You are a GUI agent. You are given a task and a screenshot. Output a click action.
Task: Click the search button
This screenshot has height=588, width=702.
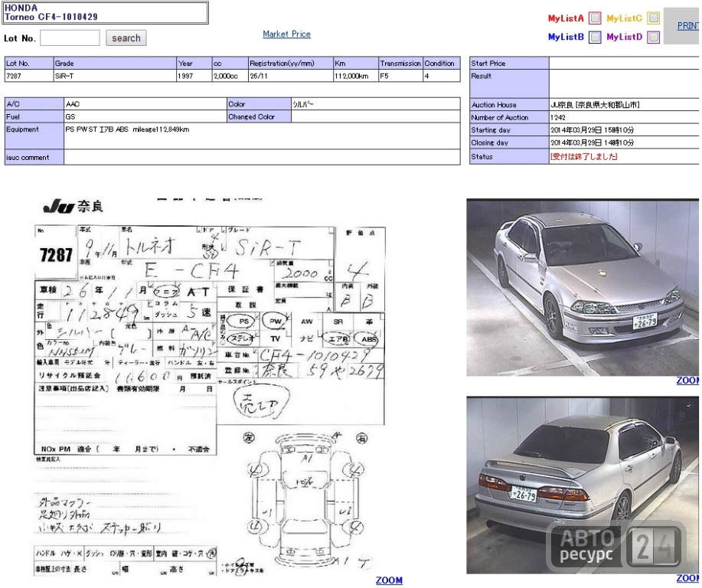(126, 38)
